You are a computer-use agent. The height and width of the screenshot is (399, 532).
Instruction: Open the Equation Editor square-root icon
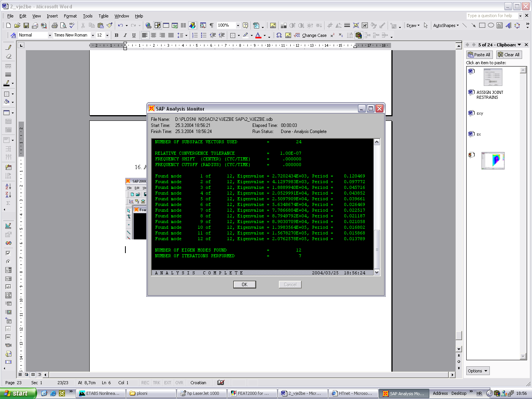(297, 35)
